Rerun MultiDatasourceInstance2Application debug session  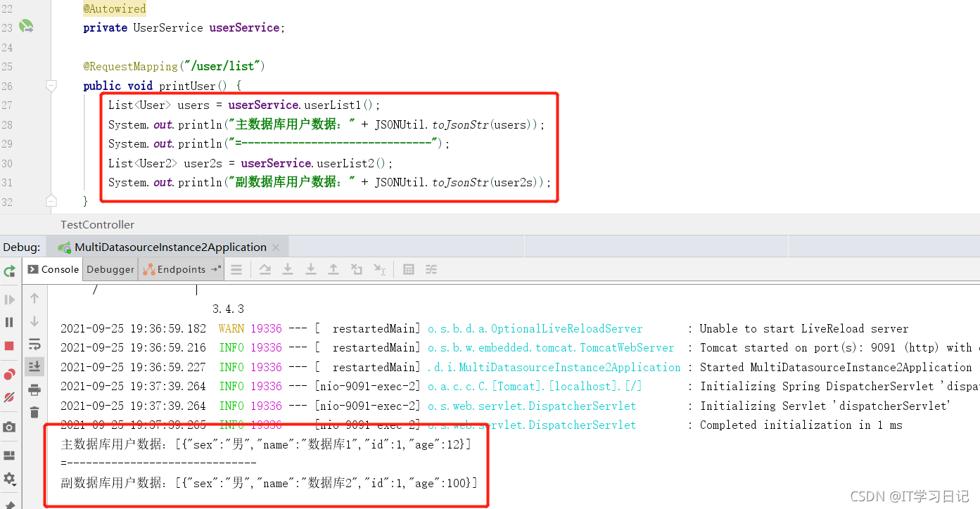10,271
